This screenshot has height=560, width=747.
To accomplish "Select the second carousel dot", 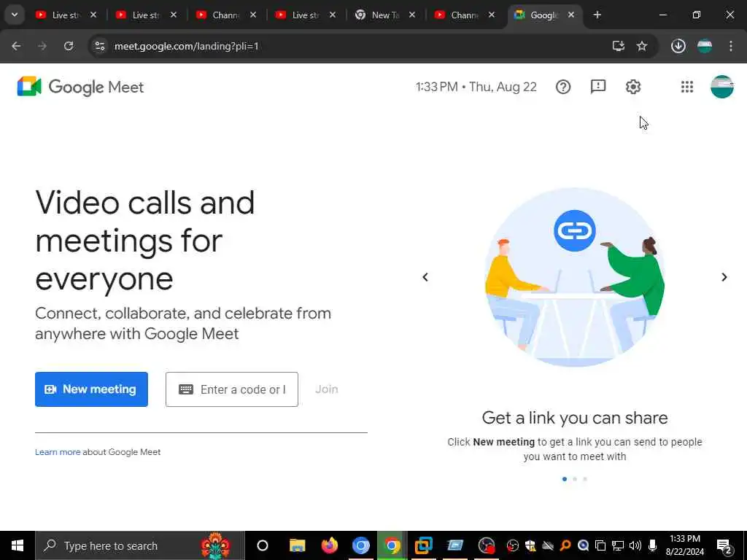I will click(575, 479).
